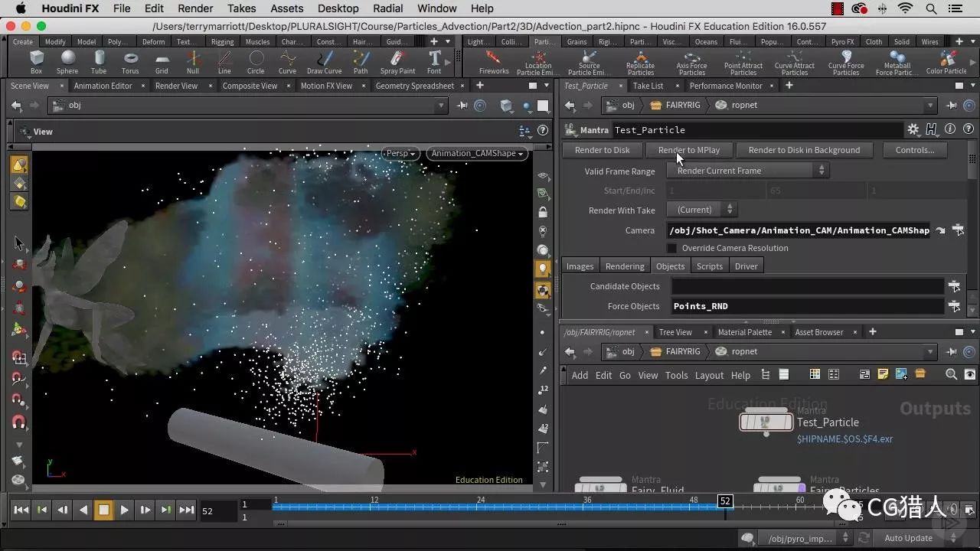Open the Takes menu
The height and width of the screenshot is (551, 980).
click(x=241, y=8)
